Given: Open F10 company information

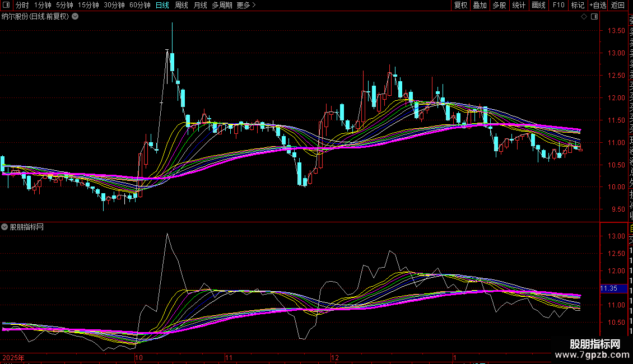Looking at the screenshot, I should coord(558,6).
